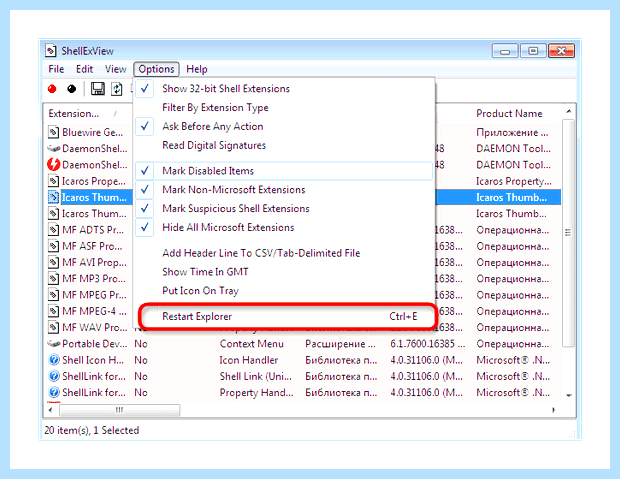Viewport: 620px width, 479px height.
Task: Click the Shell Link (Uni... type cell
Action: tap(256, 376)
